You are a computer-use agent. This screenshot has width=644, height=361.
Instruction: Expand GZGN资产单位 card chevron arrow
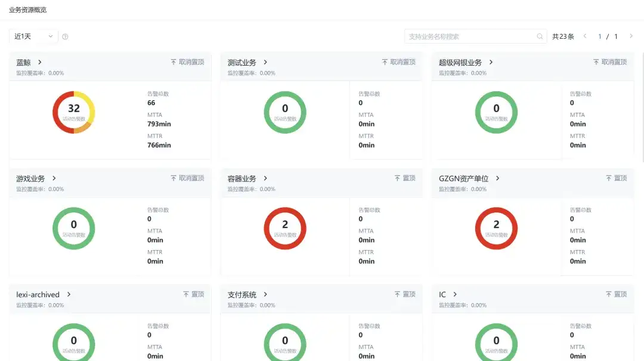(497, 178)
